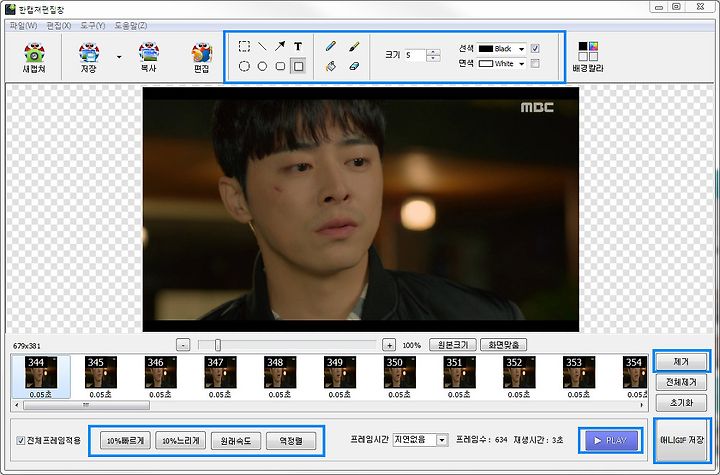Click the zoom in plus button
The width and height of the screenshot is (720, 475).
click(x=389, y=345)
